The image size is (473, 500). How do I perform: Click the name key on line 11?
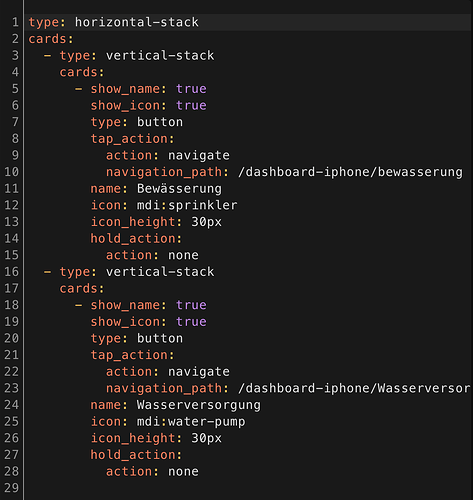coord(105,189)
